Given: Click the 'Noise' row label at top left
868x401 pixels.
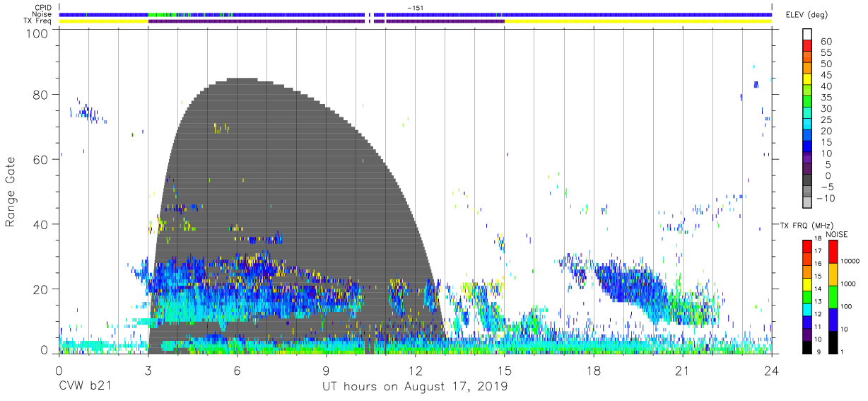Looking at the screenshot, I should point(42,14).
